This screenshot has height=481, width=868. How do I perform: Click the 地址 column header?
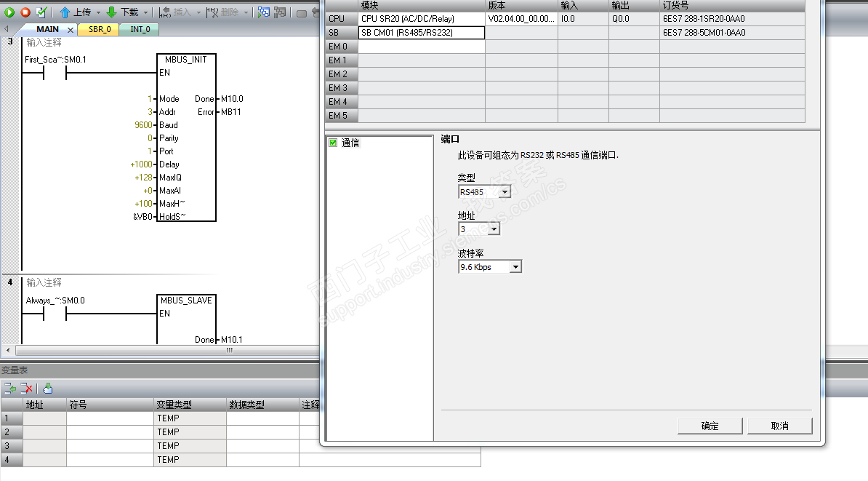(x=45, y=405)
